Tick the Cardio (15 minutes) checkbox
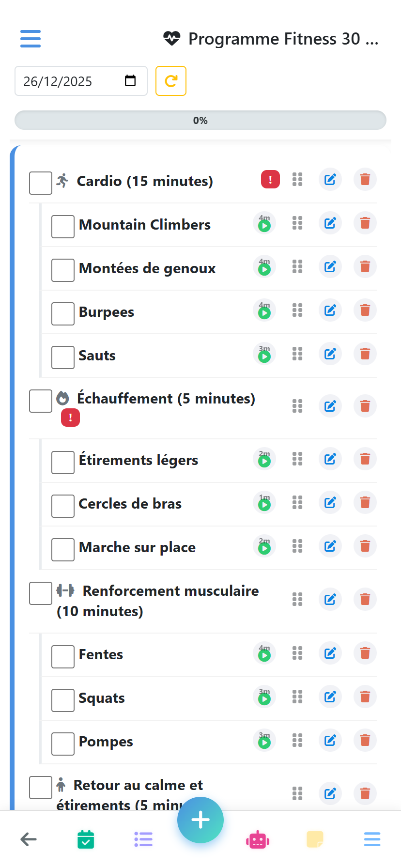This screenshot has width=401, height=868. (x=41, y=183)
